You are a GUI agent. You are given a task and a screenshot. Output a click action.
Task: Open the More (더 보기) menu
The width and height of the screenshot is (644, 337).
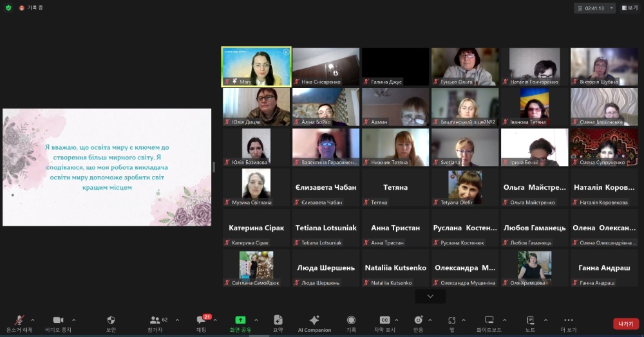[568, 320]
